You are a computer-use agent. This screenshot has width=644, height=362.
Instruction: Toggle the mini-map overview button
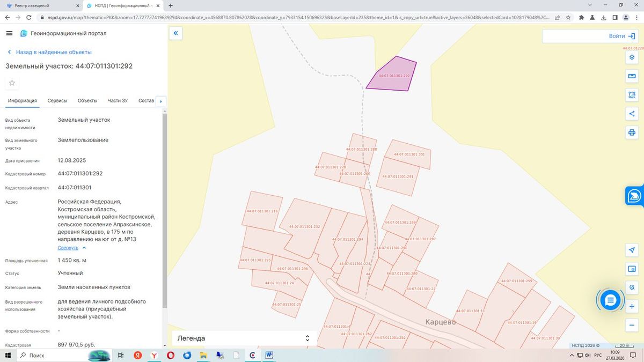click(x=632, y=269)
